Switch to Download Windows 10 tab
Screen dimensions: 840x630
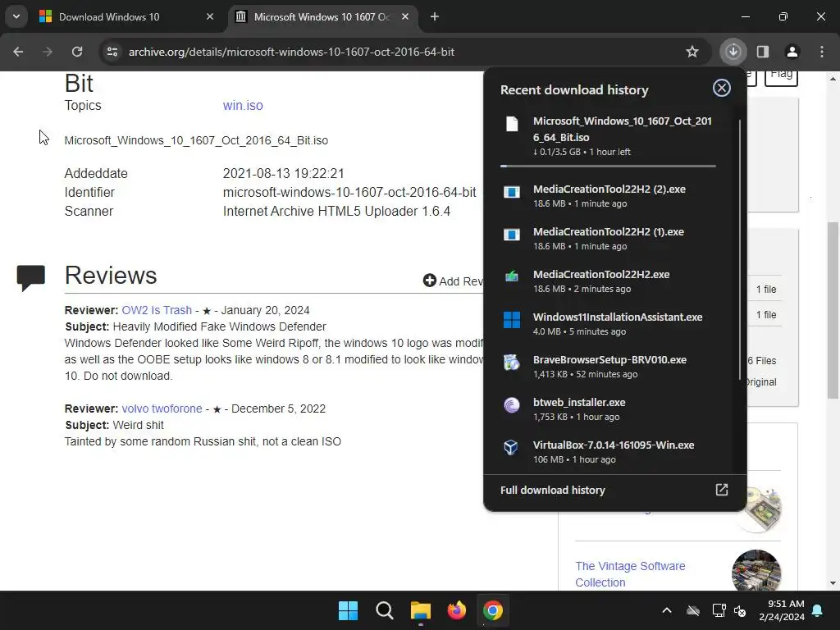pyautogui.click(x=126, y=16)
